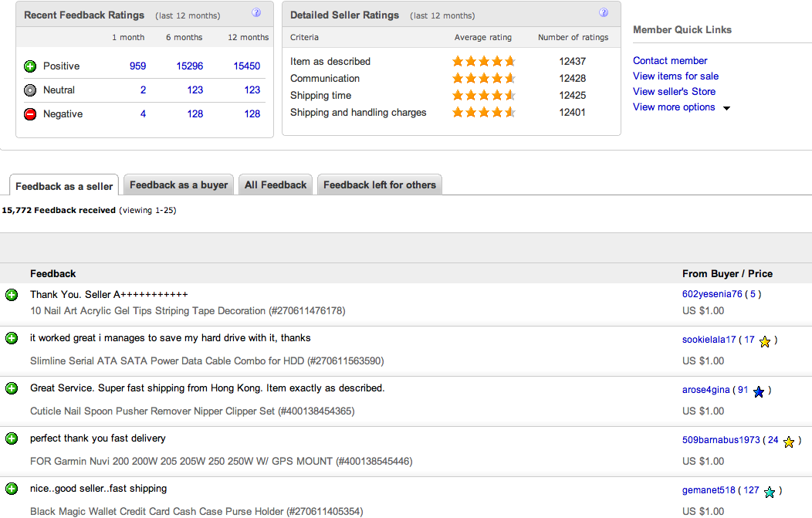Open buyer 602yesenia76 profile
Image resolution: width=812 pixels, height=518 pixels.
[x=712, y=294]
